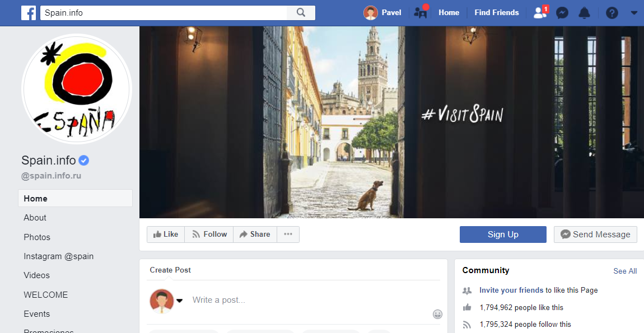
Task: Open the three-dots more options menu
Action: click(288, 234)
